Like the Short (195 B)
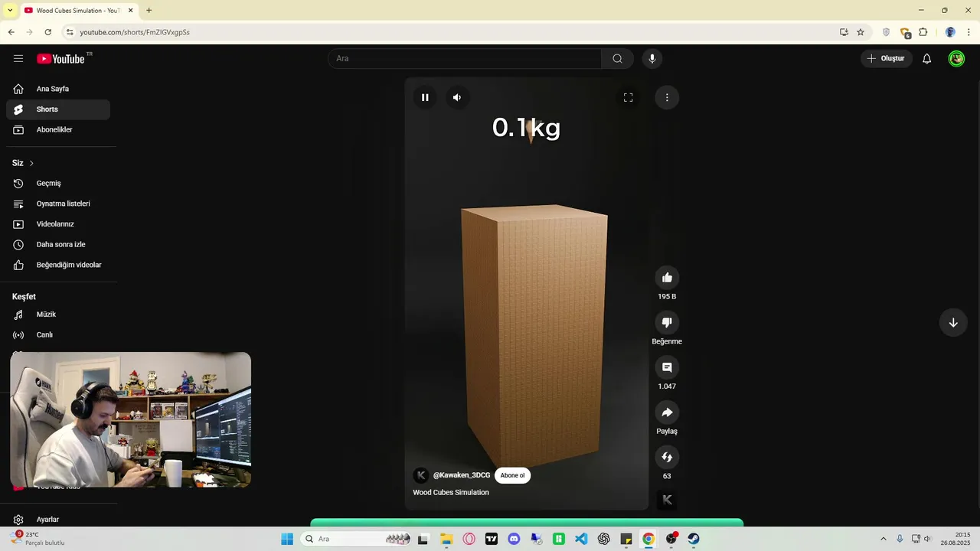The height and width of the screenshot is (551, 980). 667,278
